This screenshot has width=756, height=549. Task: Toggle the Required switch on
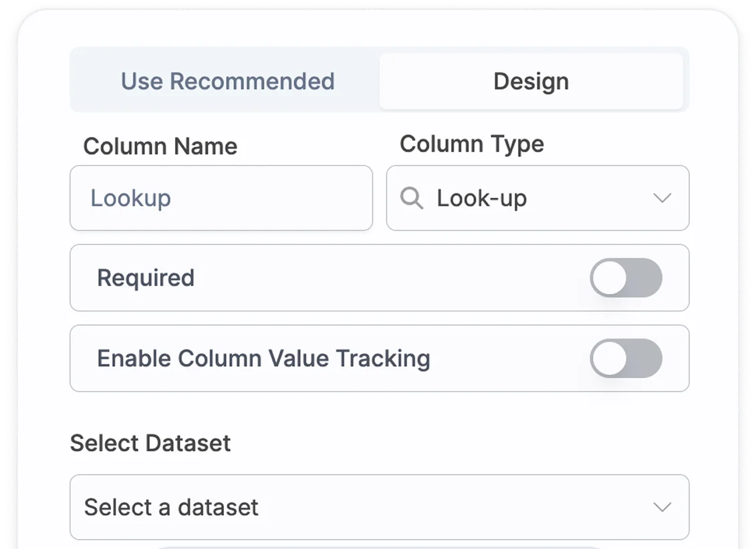click(x=626, y=278)
